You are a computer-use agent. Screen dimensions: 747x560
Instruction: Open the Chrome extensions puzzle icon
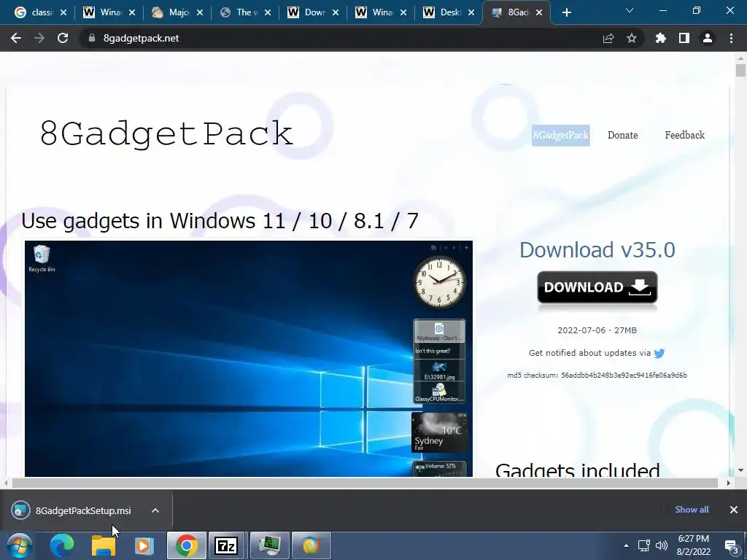point(661,38)
